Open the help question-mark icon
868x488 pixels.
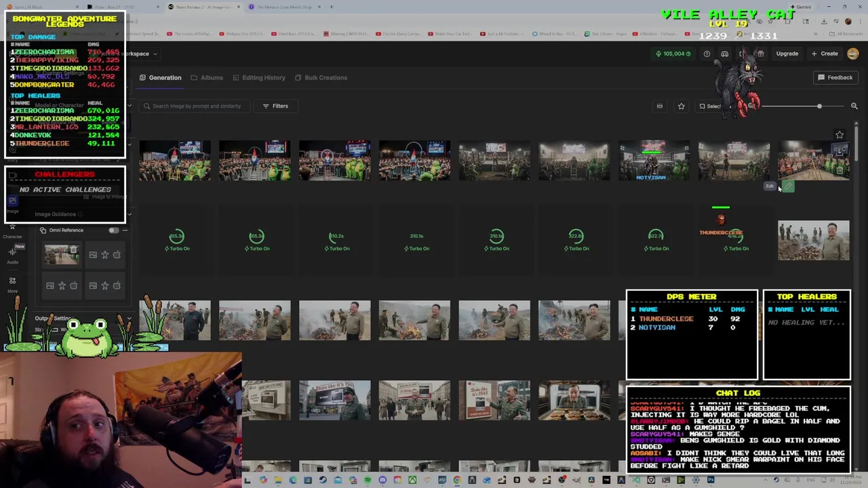[707, 54]
